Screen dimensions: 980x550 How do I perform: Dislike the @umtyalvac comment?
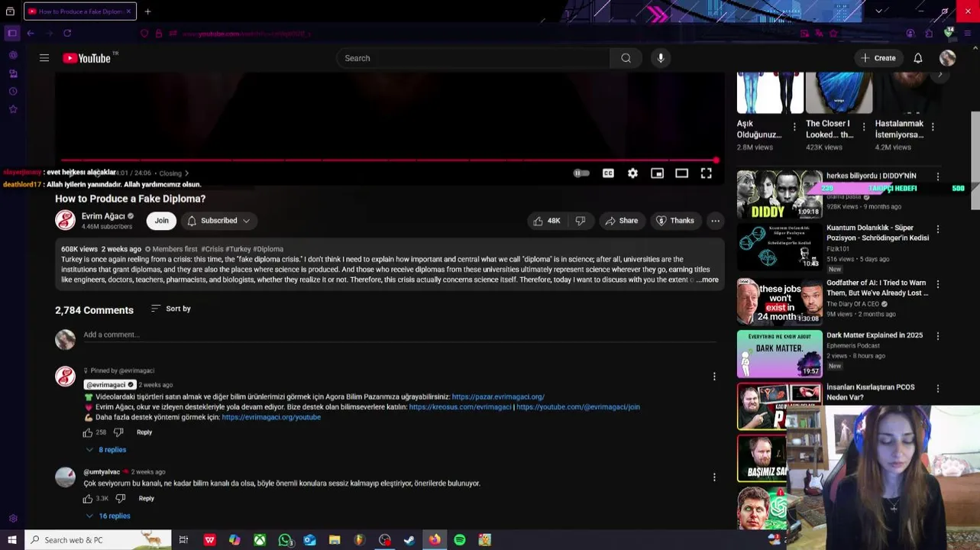coord(120,499)
